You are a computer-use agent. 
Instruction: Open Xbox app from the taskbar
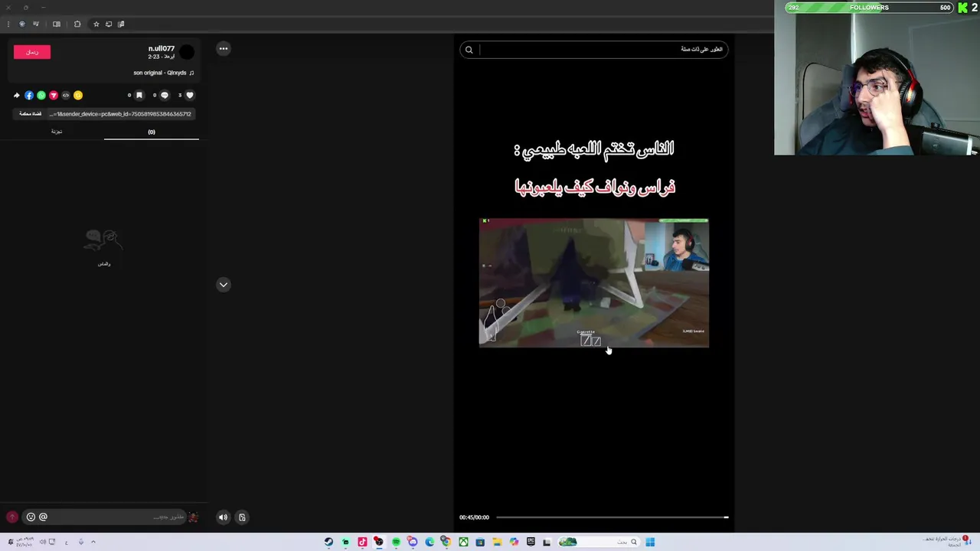(x=464, y=542)
